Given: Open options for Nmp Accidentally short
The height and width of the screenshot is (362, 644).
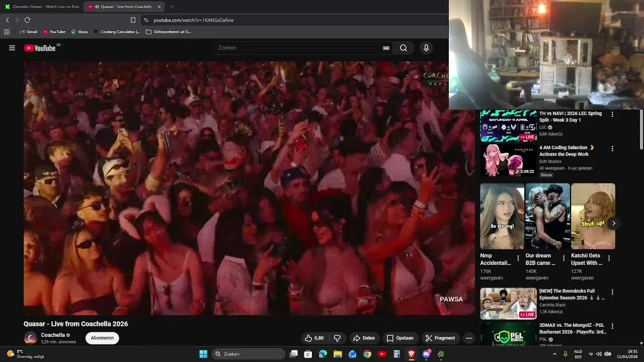Looking at the screenshot, I should coord(518,258).
